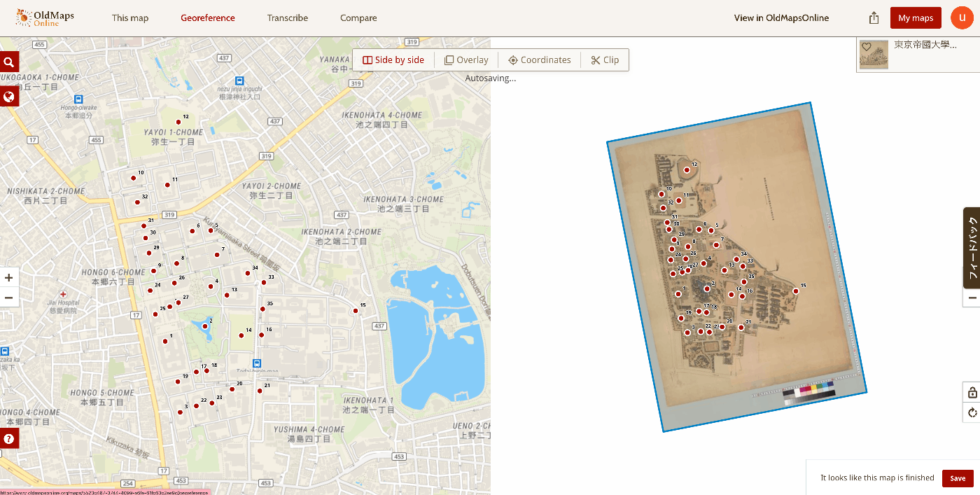Click control point 21 on old map
Screen dimensions: 980x495
(741, 328)
